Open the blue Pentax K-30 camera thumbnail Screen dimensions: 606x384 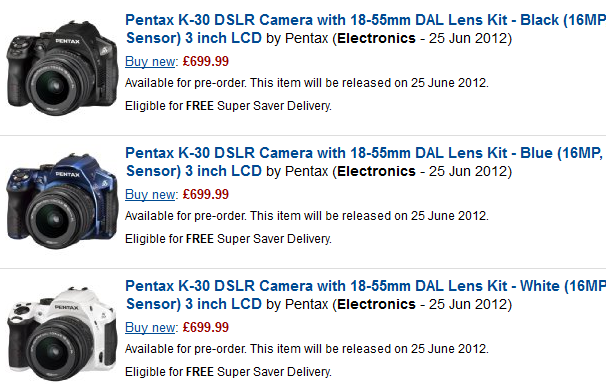(x=62, y=201)
